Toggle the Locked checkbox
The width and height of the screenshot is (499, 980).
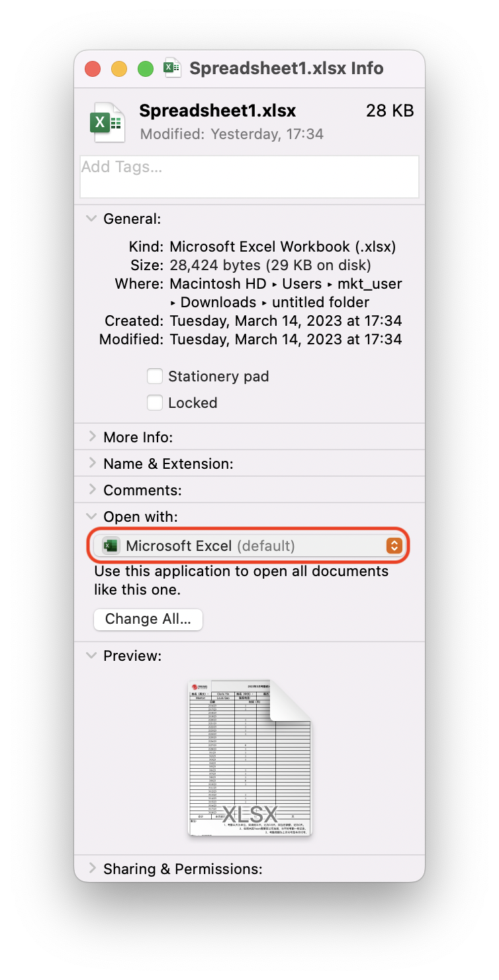tap(155, 403)
